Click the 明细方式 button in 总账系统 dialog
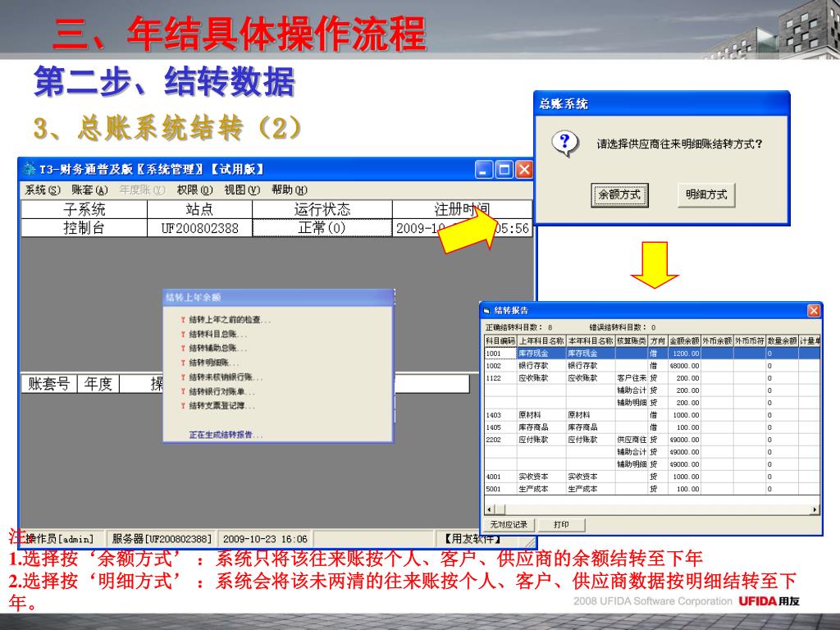The width and height of the screenshot is (840, 630). pyautogui.click(x=706, y=194)
